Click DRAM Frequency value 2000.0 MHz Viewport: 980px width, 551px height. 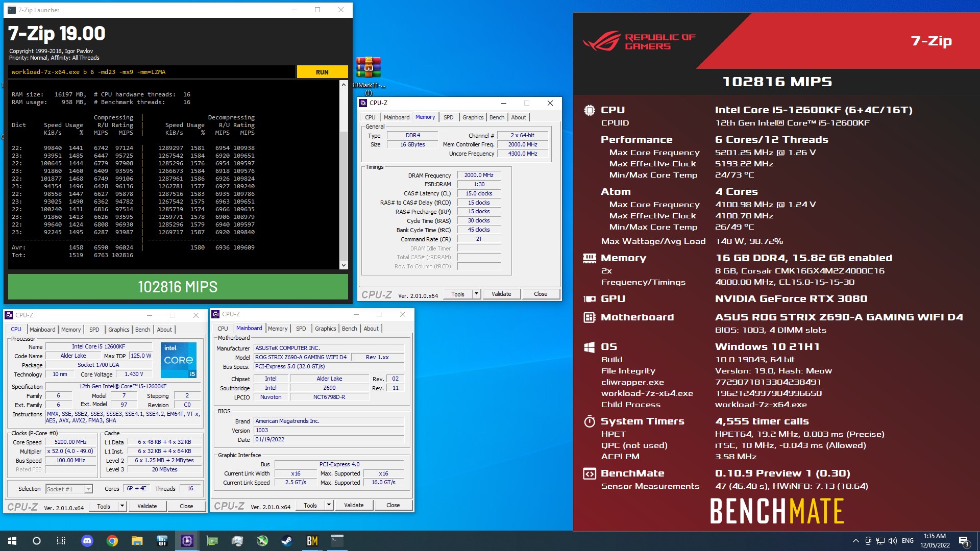479,175
